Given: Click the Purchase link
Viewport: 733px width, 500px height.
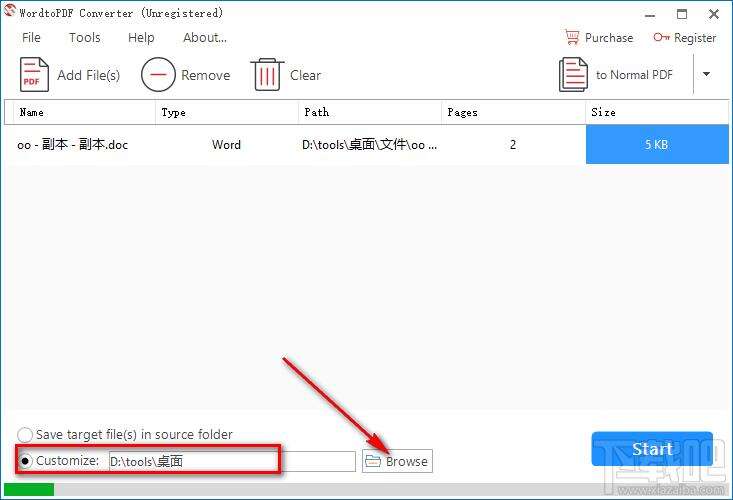Looking at the screenshot, I should tap(609, 37).
